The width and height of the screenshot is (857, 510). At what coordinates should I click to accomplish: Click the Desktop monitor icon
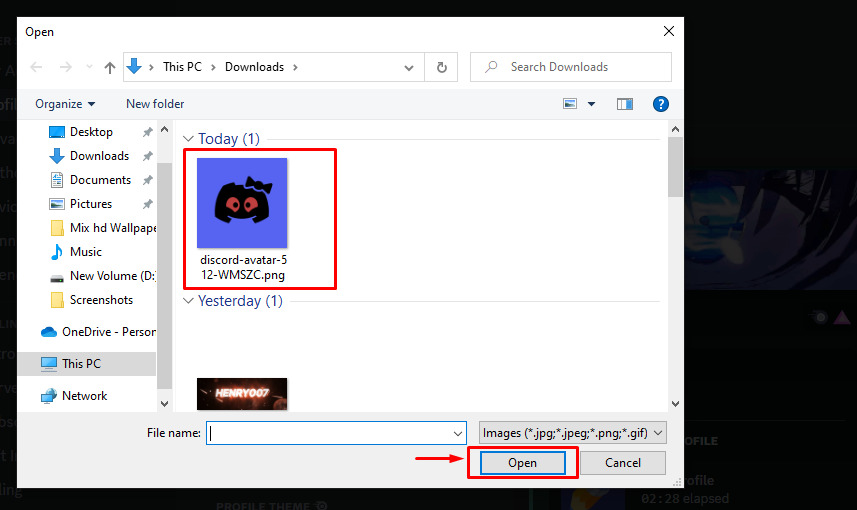click(57, 132)
